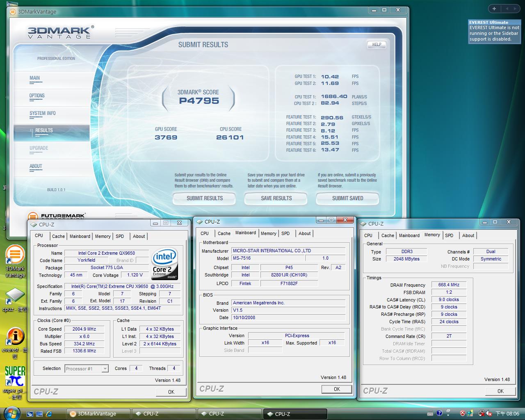Click the DRAM Frequency value 668.4 MHz
Viewport: 525px width, 420px height.
(x=449, y=285)
